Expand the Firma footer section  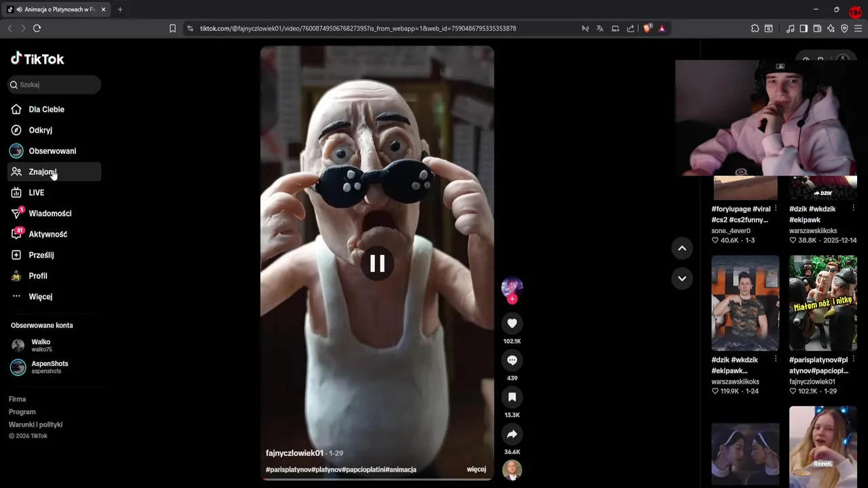coord(18,399)
